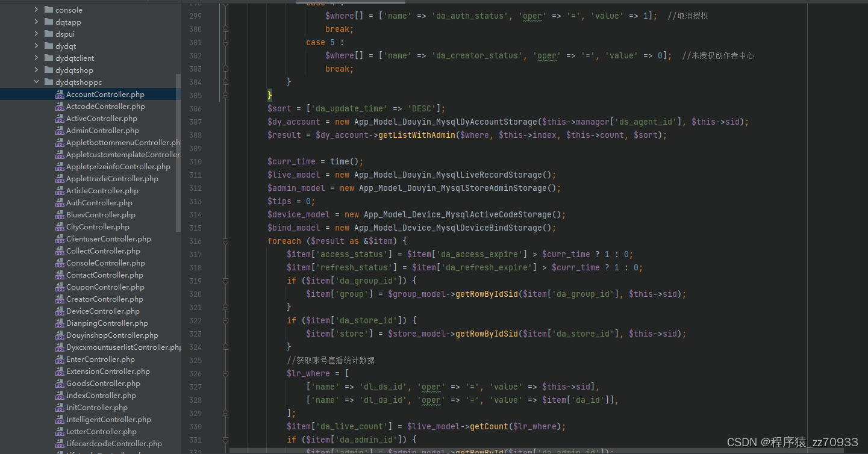This screenshot has width=868, height=454.
Task: Click the PHP icon of AdminController.php
Action: (x=60, y=130)
